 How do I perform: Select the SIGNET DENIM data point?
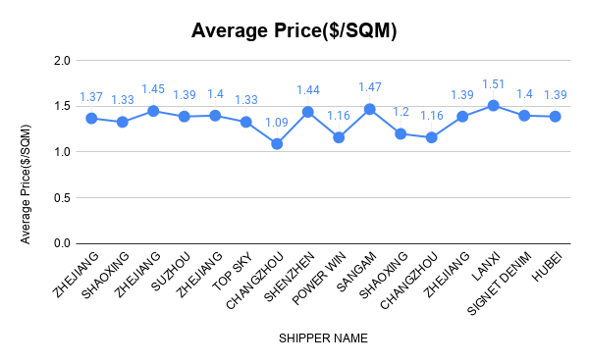pos(524,116)
